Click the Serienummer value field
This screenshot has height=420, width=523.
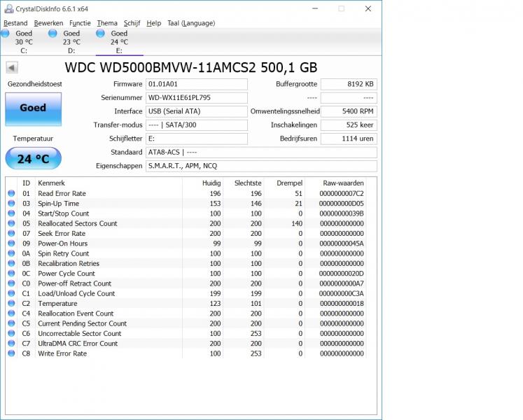[x=196, y=98]
